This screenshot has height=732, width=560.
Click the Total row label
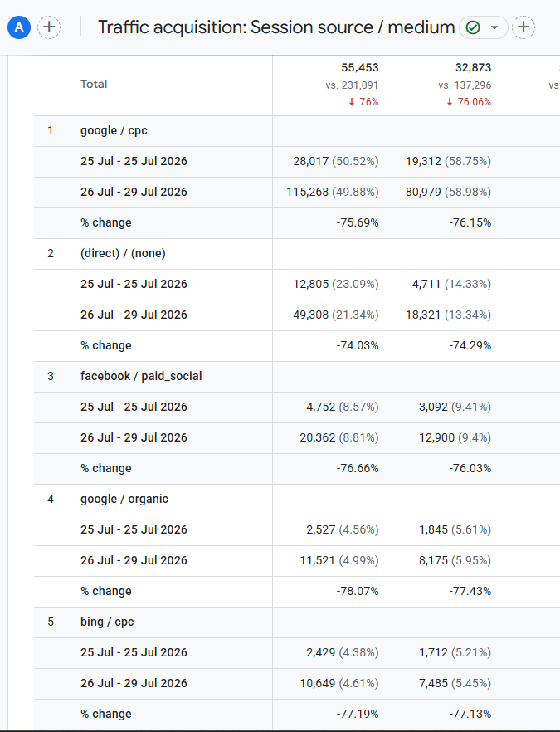94,84
